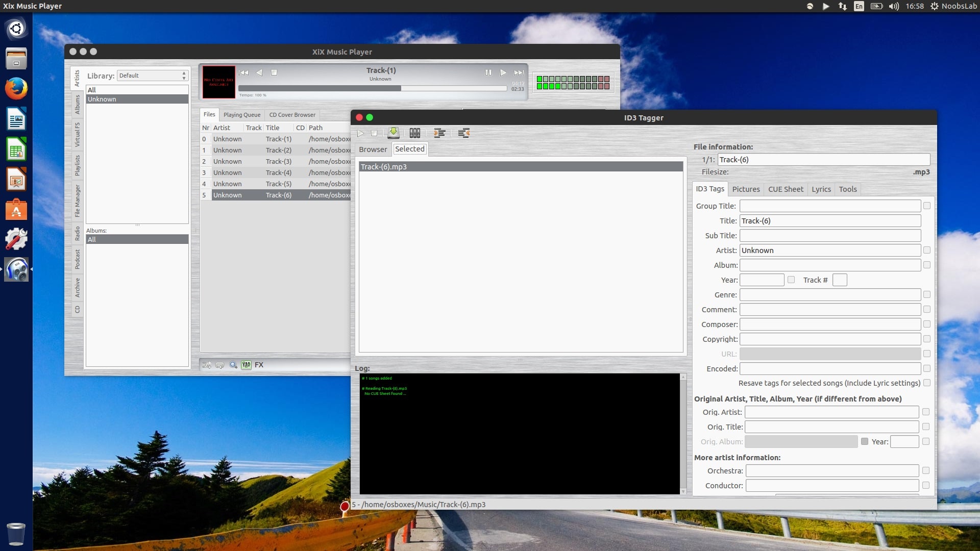Toggle the equalizer icon in player
The height and width of the screenshot is (551, 980).
coord(246,365)
